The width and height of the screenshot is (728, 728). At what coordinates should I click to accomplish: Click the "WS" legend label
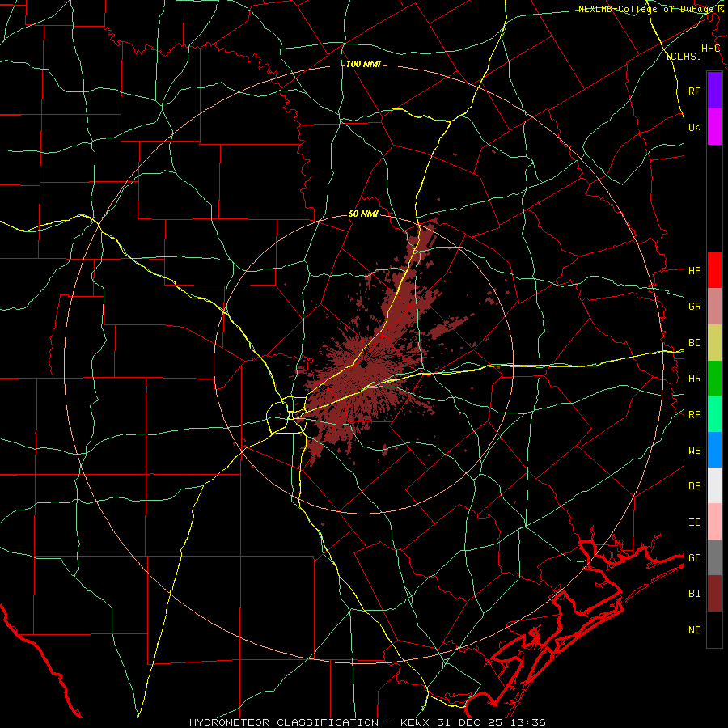[x=694, y=451]
